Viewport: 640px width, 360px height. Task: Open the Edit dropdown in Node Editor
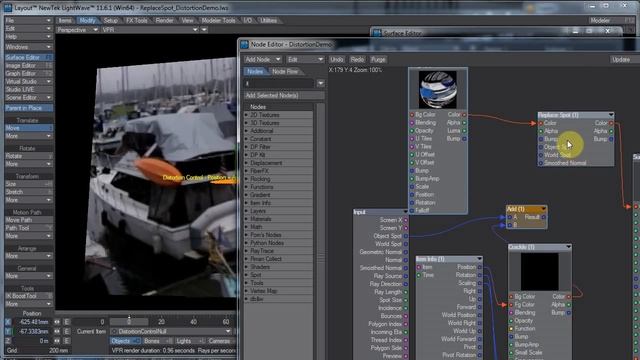pos(305,60)
